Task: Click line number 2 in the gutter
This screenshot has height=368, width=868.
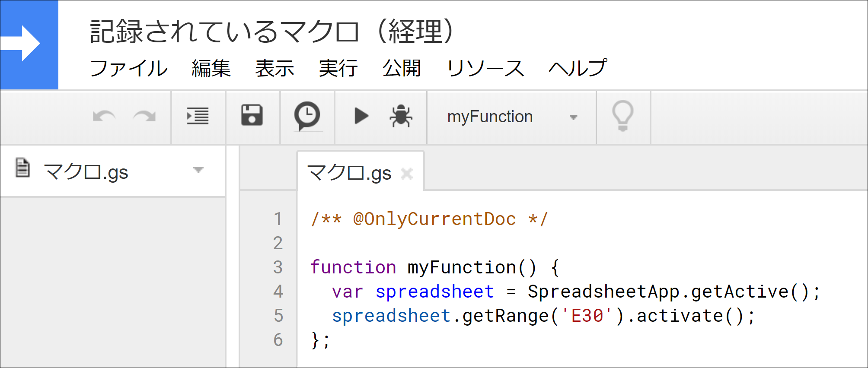Action: 278,243
